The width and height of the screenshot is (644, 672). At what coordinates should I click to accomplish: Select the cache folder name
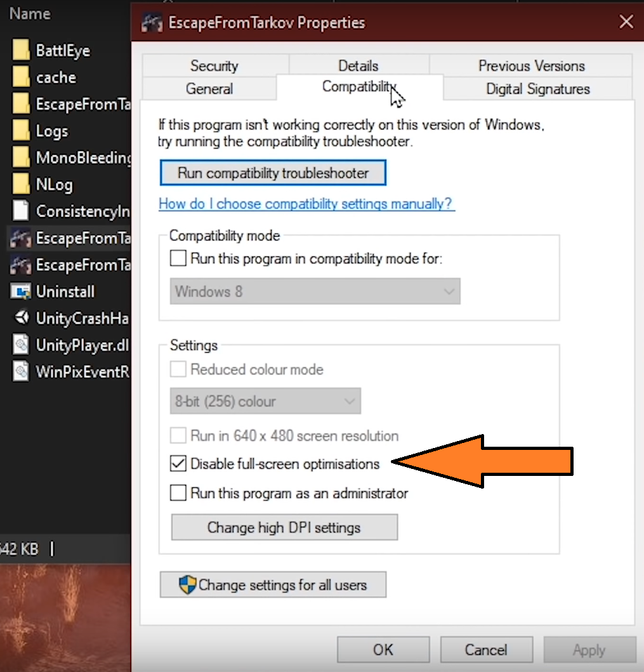tap(56, 77)
